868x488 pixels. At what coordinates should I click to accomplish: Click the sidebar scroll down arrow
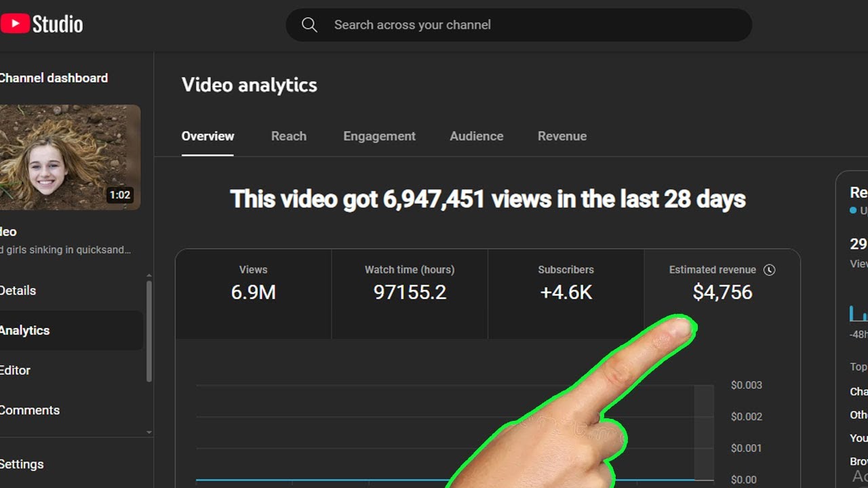point(149,432)
